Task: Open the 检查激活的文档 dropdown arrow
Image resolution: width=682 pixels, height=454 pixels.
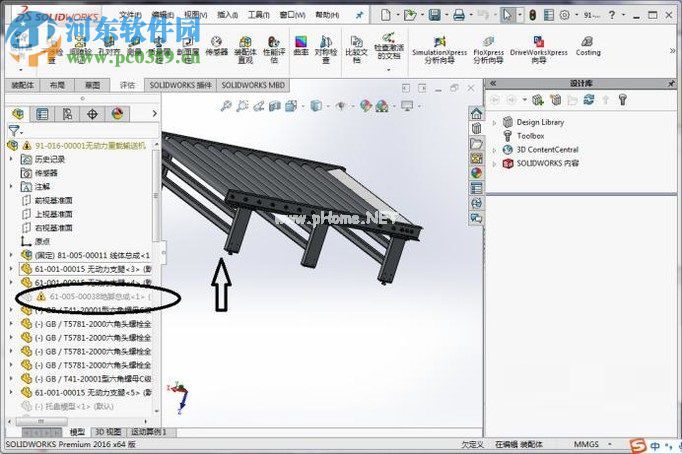Action: [388, 69]
